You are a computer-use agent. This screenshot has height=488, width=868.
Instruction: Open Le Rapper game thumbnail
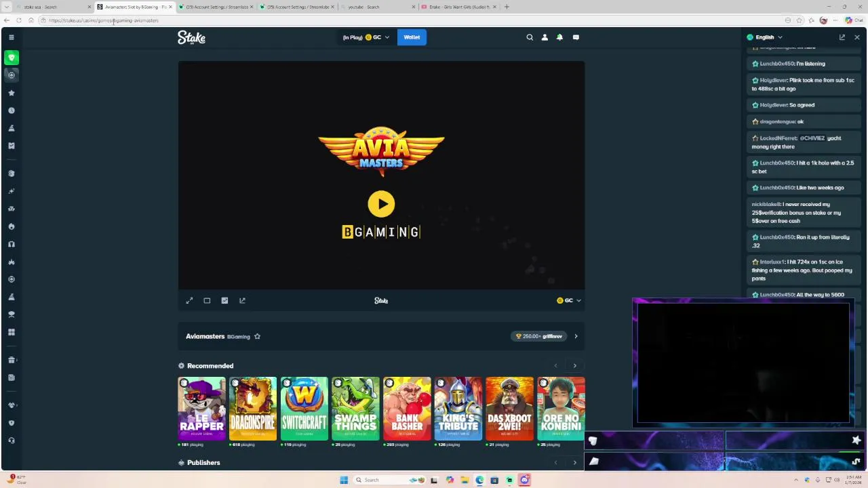201,409
